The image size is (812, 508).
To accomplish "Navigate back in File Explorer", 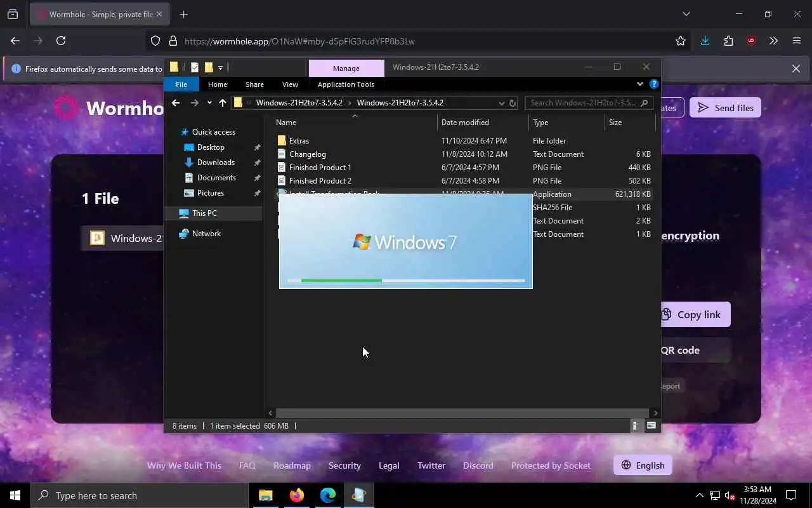I will pos(176,103).
